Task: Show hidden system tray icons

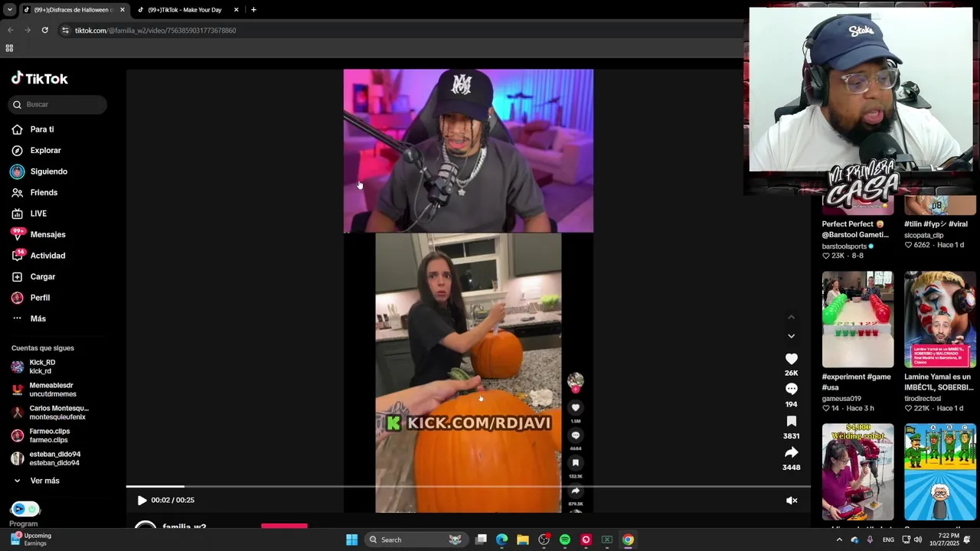Action: pyautogui.click(x=839, y=540)
